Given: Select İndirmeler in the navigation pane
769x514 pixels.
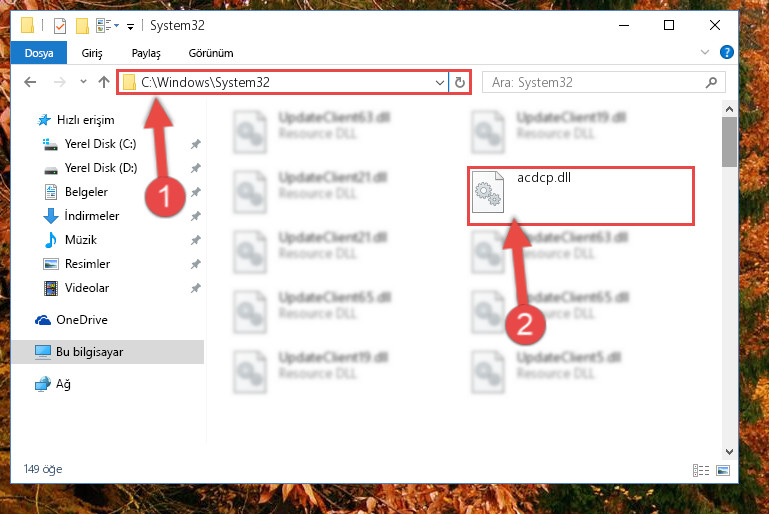Looking at the screenshot, I should pos(92,216).
